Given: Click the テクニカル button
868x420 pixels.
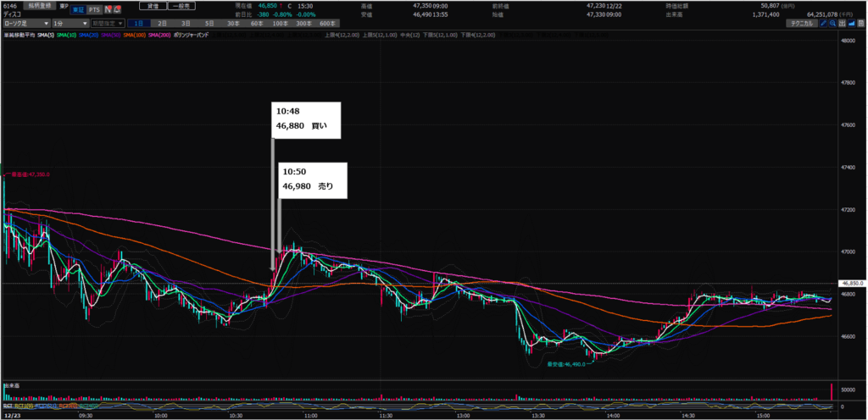Looking at the screenshot, I should 799,24.
